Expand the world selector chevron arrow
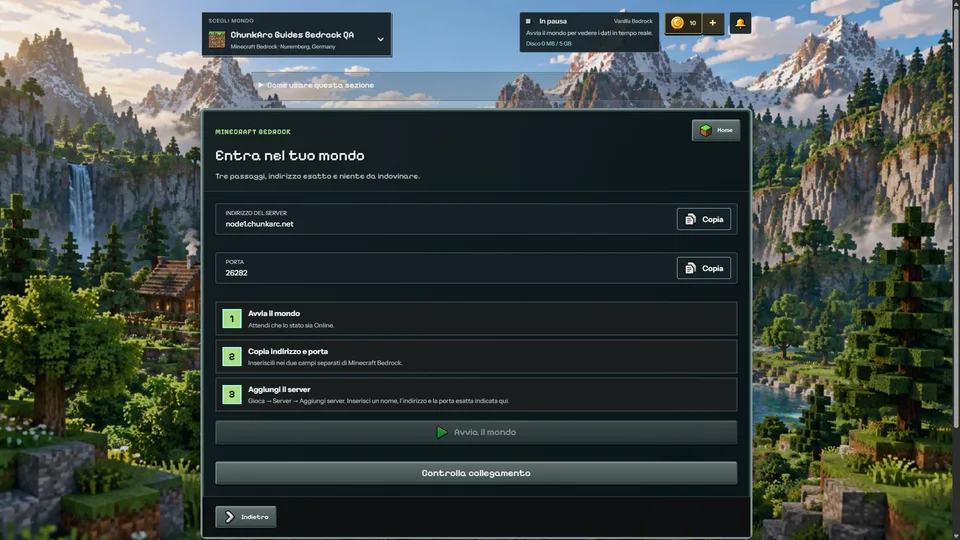The height and width of the screenshot is (540, 960). point(380,40)
